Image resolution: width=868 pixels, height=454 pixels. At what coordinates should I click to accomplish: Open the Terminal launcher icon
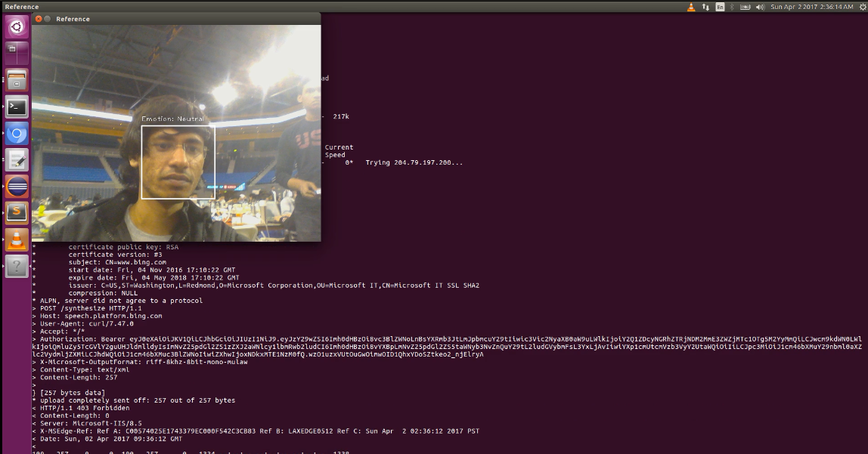pos(17,107)
